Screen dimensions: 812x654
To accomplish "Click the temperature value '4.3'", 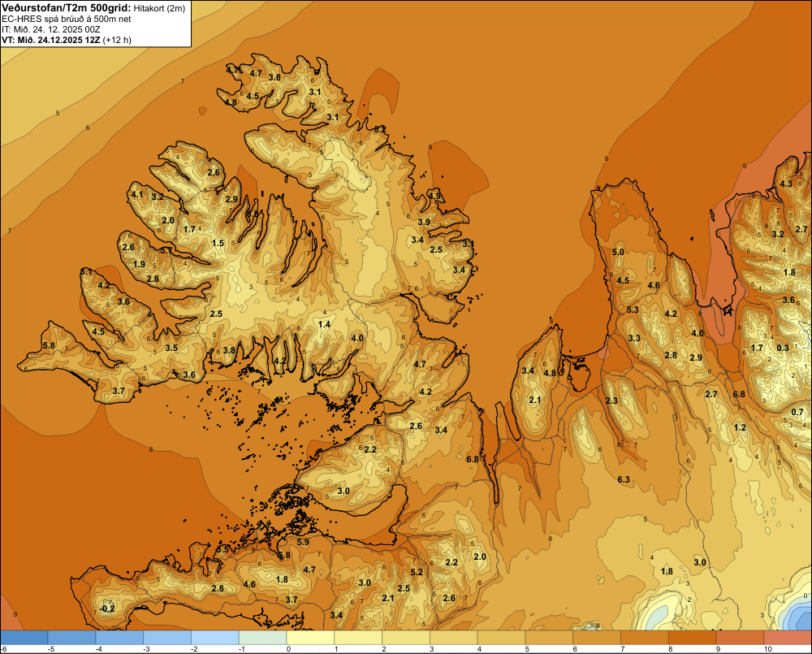I will (x=786, y=184).
